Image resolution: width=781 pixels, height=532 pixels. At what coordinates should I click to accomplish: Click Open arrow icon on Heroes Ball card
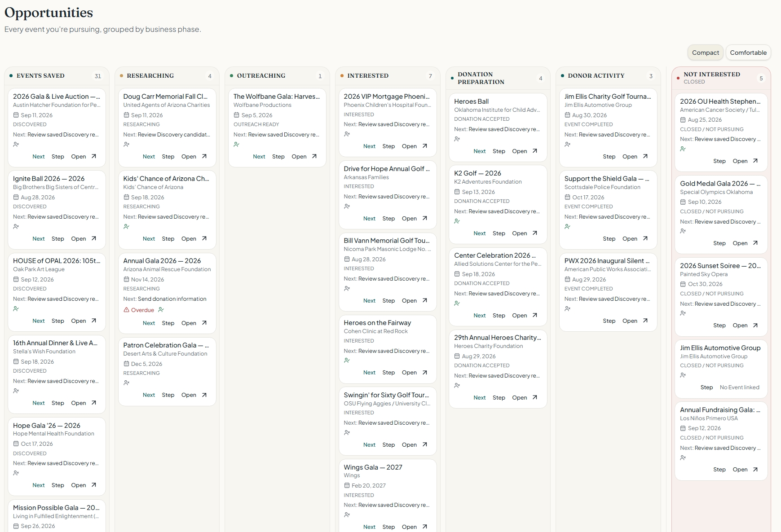pyautogui.click(x=535, y=151)
